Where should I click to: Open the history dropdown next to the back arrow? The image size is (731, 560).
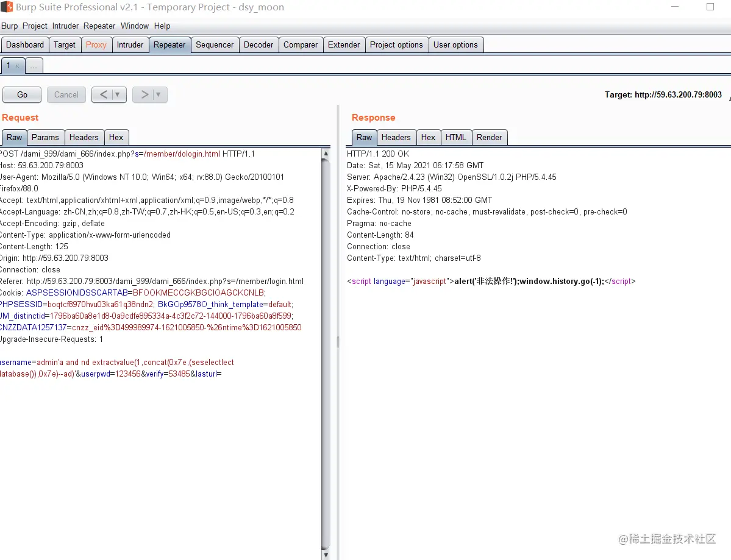click(x=118, y=94)
